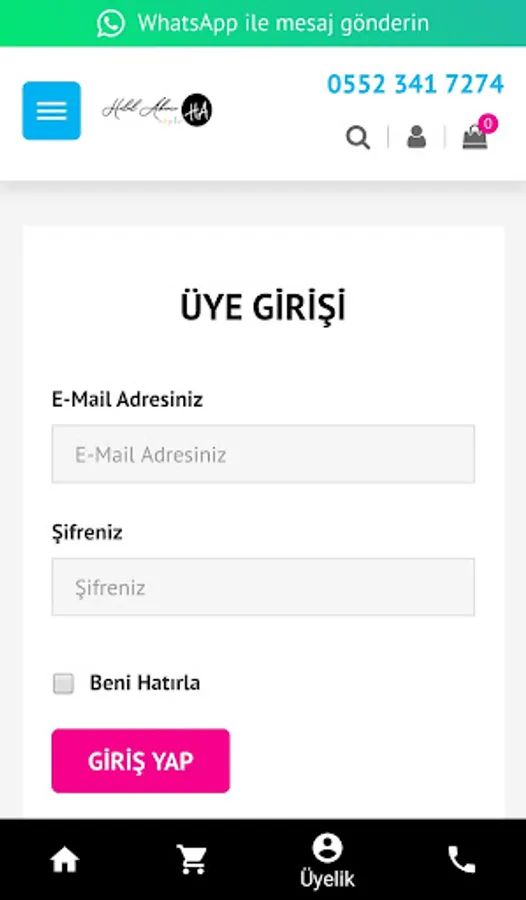526x900 pixels.
Task: Tap the WhatsApp logo in the top banner
Action: [110, 24]
